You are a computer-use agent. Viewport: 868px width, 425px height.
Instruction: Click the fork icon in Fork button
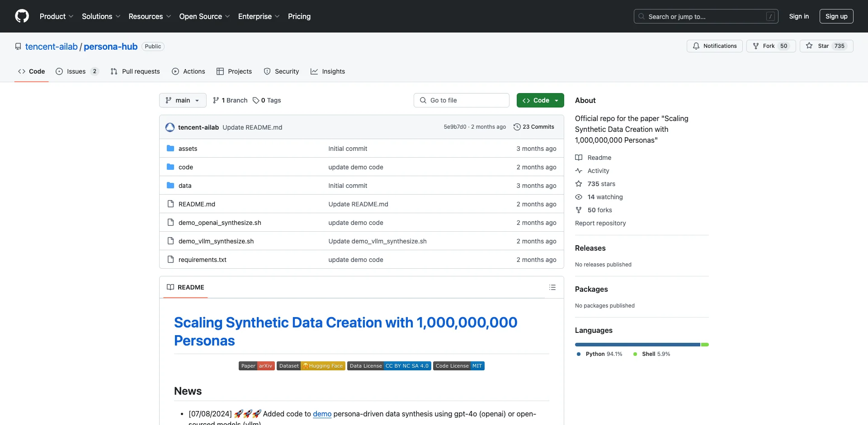pyautogui.click(x=756, y=46)
